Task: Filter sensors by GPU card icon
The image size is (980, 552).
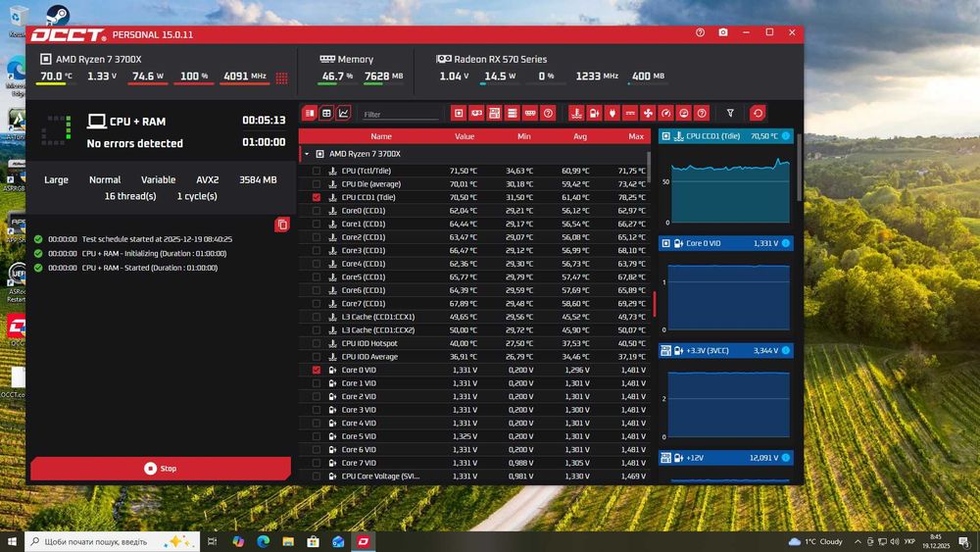Action: (x=477, y=113)
